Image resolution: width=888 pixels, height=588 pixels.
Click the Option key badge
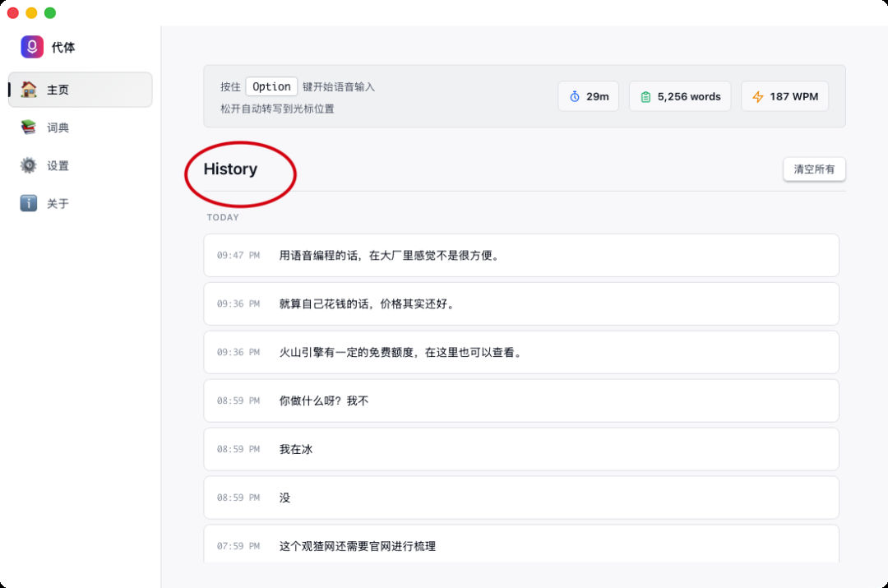pyautogui.click(x=271, y=86)
